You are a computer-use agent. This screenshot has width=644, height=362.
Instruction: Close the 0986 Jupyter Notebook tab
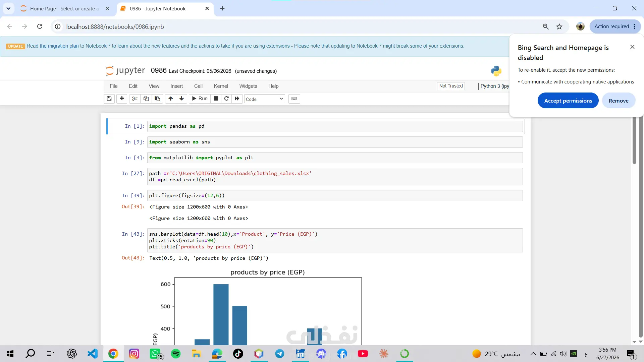click(x=207, y=9)
